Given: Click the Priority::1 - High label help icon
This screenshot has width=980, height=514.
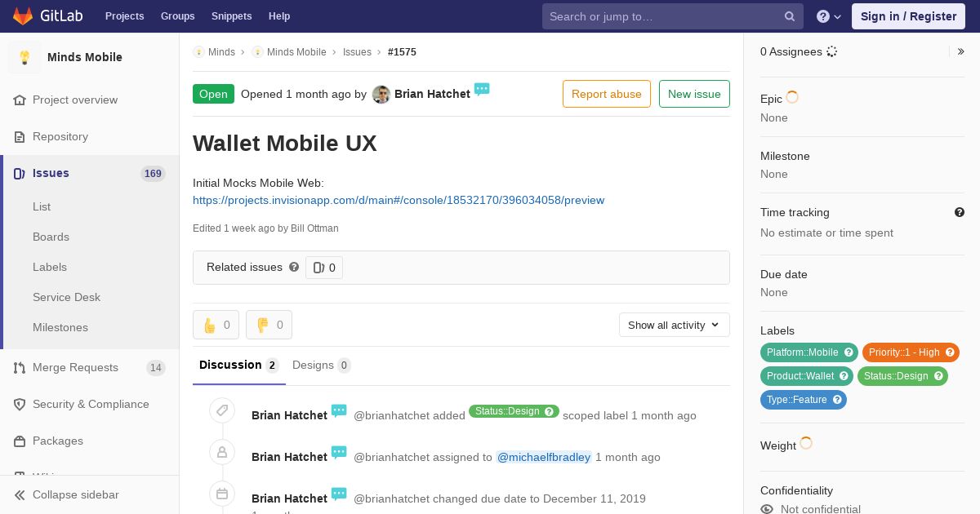Looking at the screenshot, I should pos(950,352).
